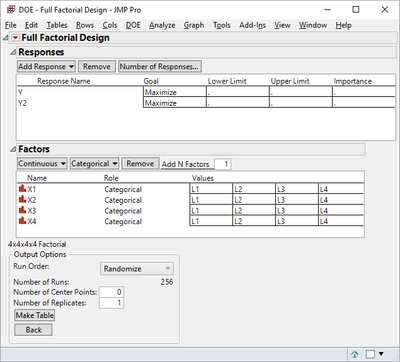The height and width of the screenshot is (362, 400).
Task: Click the JMP app icon in title bar
Action: point(11,9)
